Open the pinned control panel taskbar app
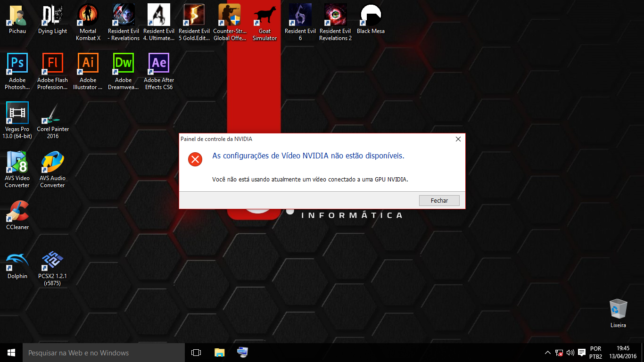This screenshot has width=644, height=362. pyautogui.click(x=242, y=353)
